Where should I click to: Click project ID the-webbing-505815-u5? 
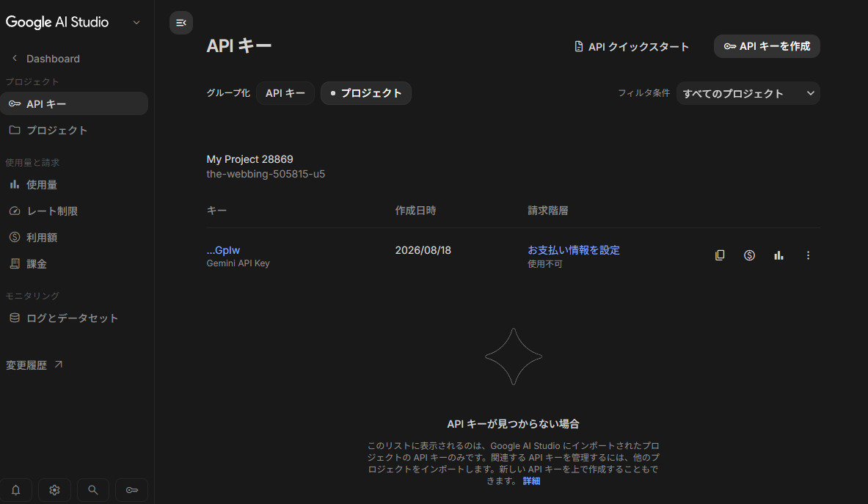point(266,174)
